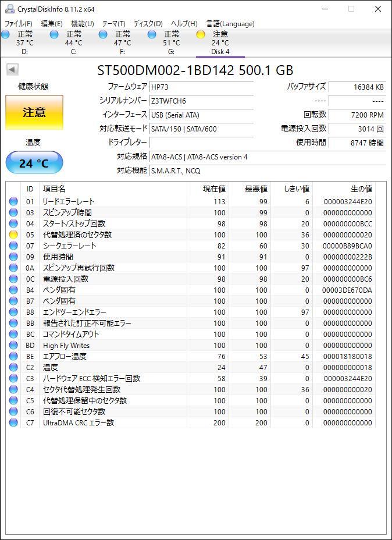Click the しきい値 column header
The image size is (392, 540).
point(292,189)
